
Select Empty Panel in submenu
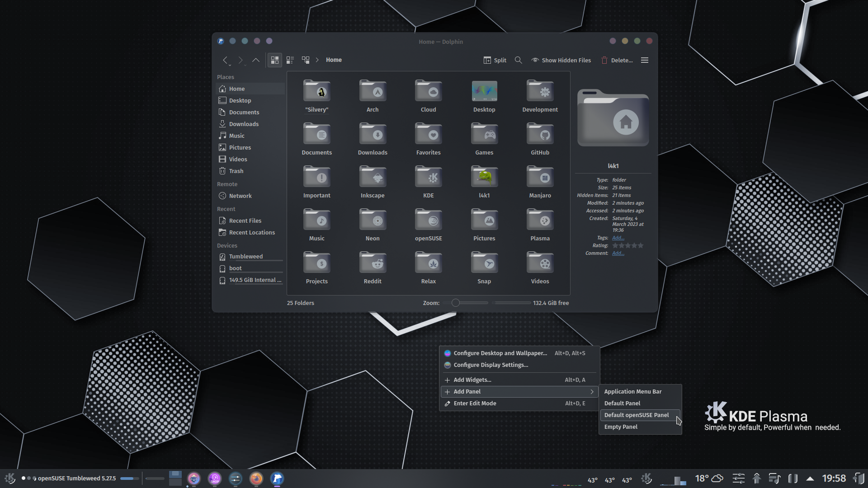pyautogui.click(x=640, y=427)
